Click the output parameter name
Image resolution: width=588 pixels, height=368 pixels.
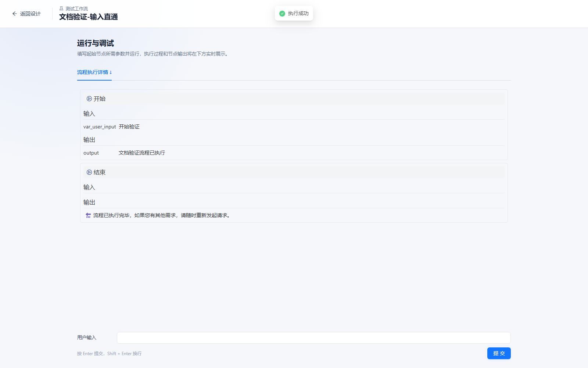pos(91,153)
